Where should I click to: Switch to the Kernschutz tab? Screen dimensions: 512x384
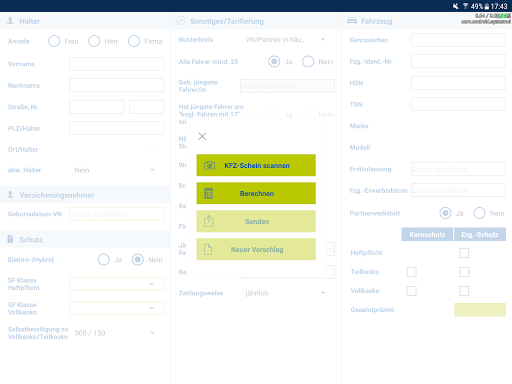(427, 234)
